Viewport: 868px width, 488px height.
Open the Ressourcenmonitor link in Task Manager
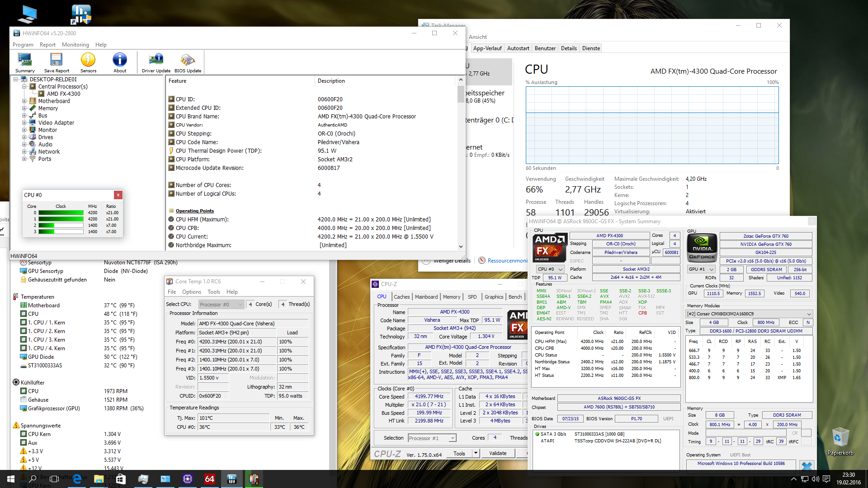click(507, 261)
